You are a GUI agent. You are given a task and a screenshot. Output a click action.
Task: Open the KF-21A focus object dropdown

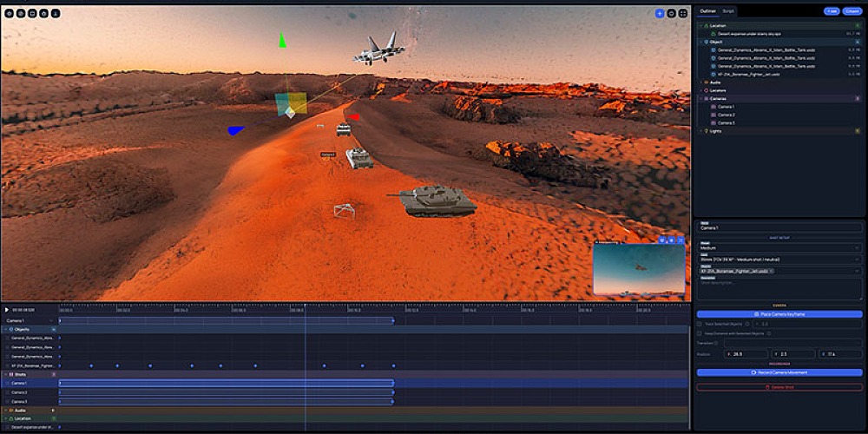[779, 271]
